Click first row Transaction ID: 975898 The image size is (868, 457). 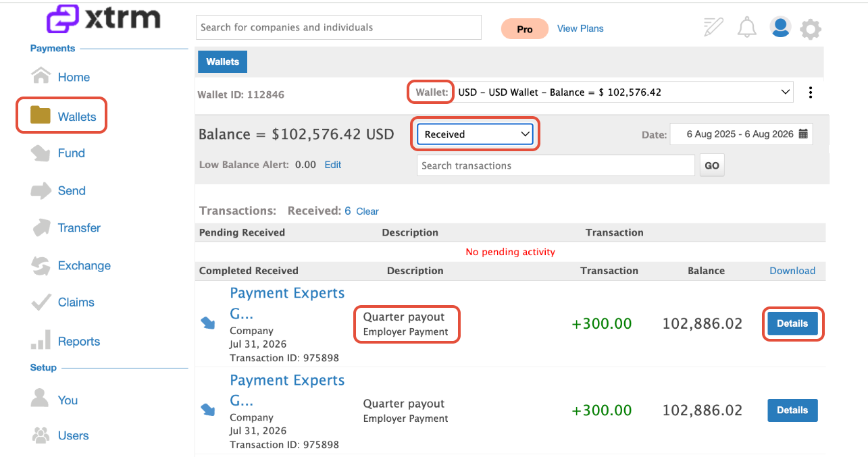284,358
